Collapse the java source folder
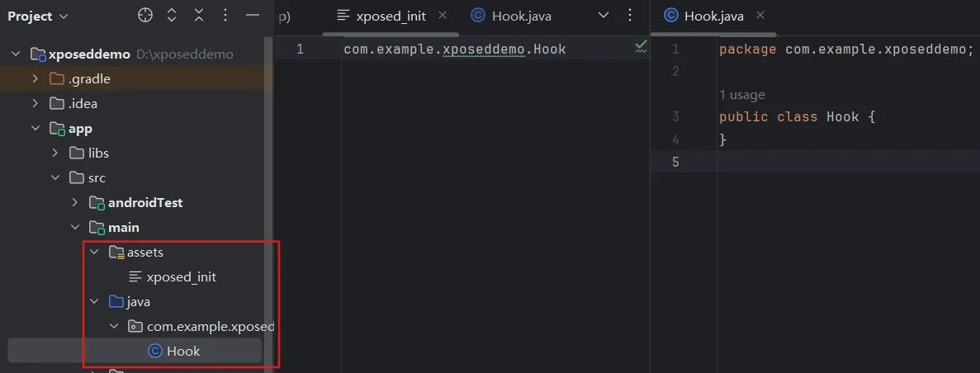The height and width of the screenshot is (373, 980). point(94,302)
